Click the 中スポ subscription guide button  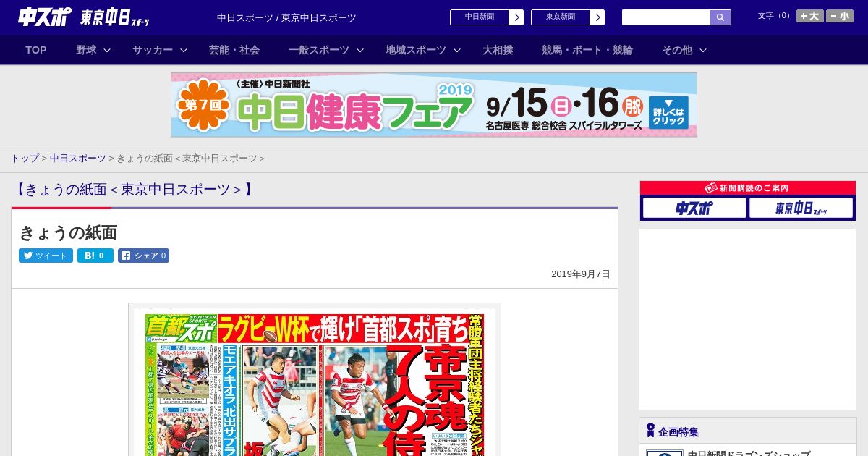click(x=694, y=208)
